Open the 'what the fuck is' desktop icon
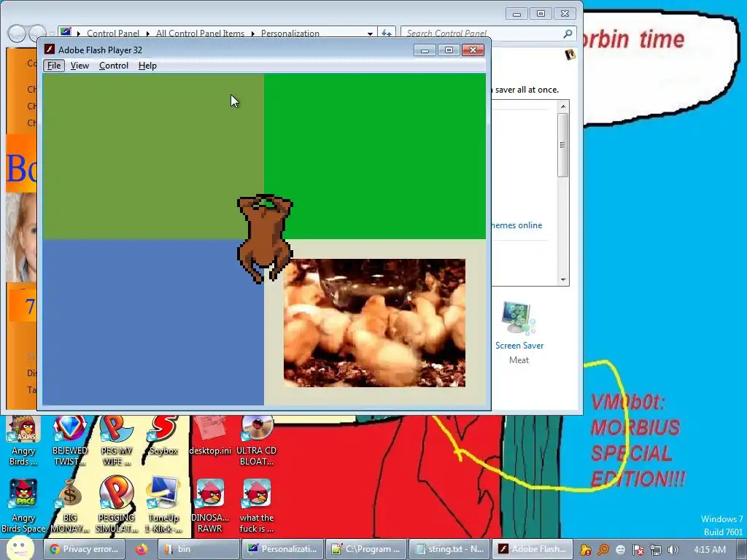The height and width of the screenshot is (560, 747). tap(256, 506)
